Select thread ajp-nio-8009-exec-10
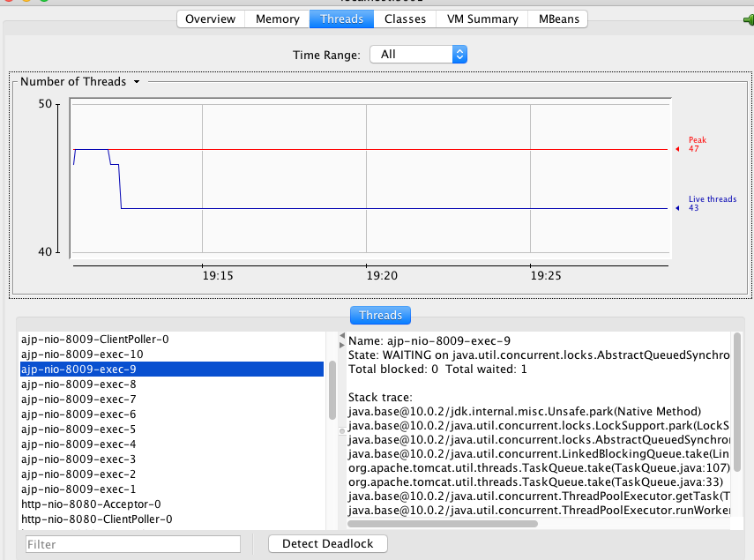The height and width of the screenshot is (560, 754). click(82, 355)
